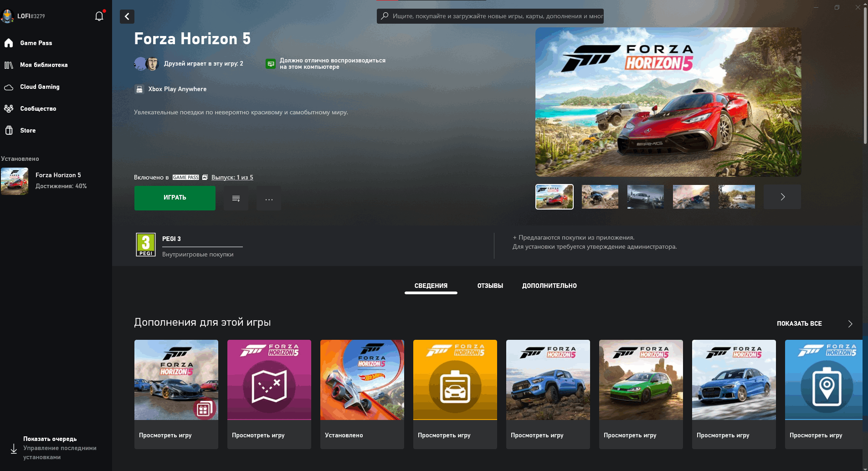Open Game Pass home icon
The image size is (868, 471).
pos(9,43)
